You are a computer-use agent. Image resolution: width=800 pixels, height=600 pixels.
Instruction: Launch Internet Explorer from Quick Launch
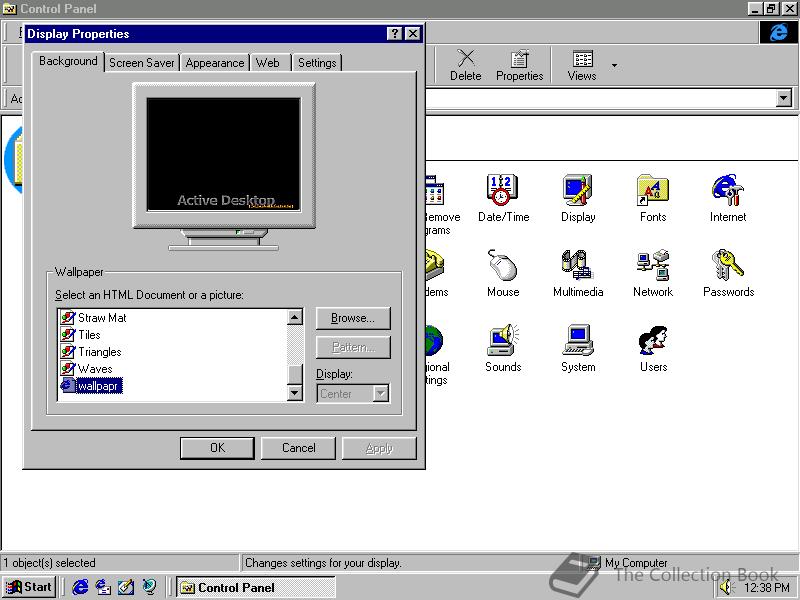(x=80, y=587)
